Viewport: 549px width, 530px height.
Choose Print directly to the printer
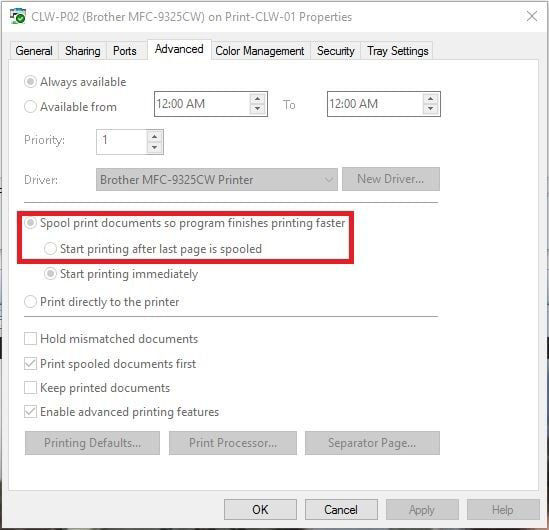30,301
